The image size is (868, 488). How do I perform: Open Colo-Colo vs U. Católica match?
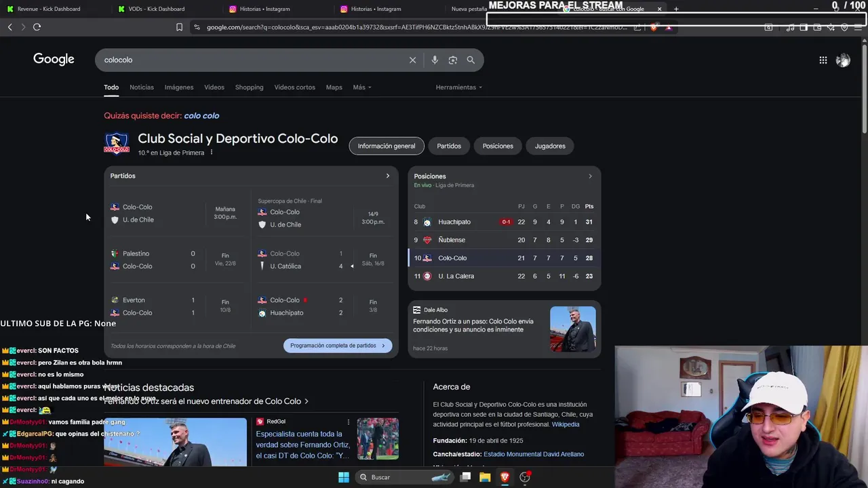323,260
